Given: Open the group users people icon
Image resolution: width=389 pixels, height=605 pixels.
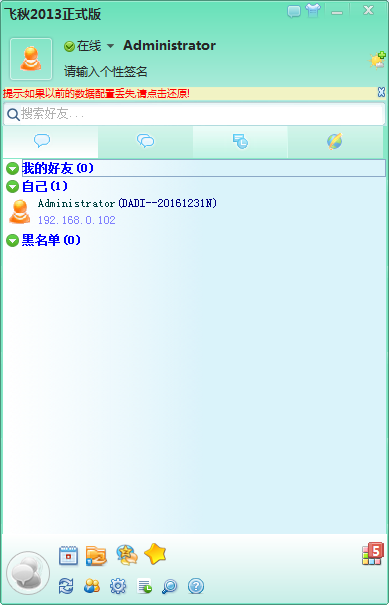Looking at the screenshot, I should coord(92,586).
